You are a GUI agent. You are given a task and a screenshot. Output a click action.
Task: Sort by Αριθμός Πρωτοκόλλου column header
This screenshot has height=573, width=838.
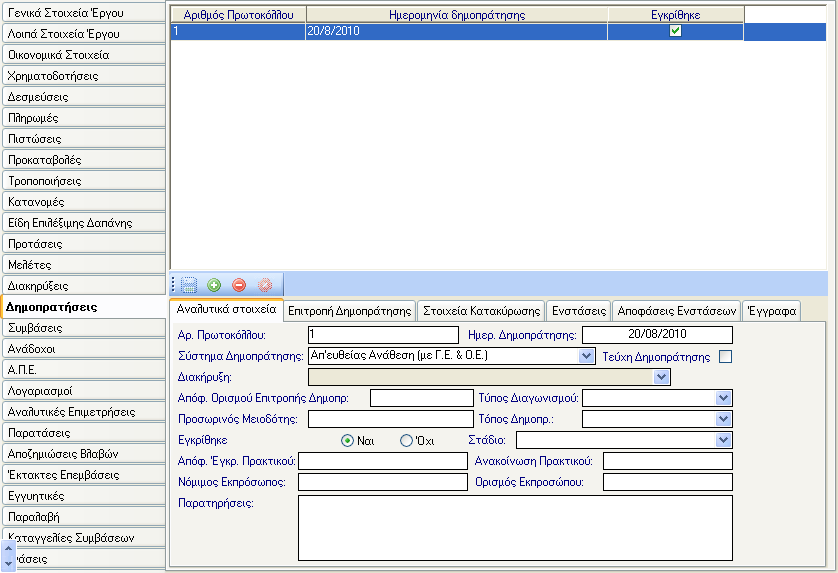pos(238,15)
